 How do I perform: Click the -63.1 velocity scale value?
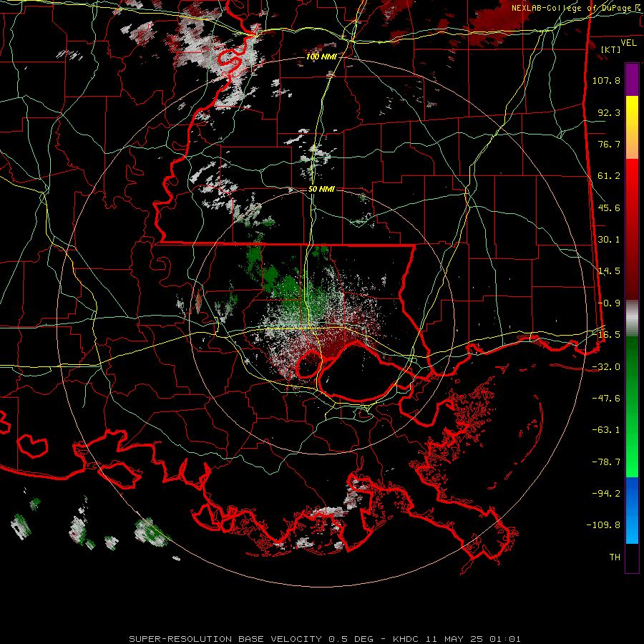(x=606, y=429)
